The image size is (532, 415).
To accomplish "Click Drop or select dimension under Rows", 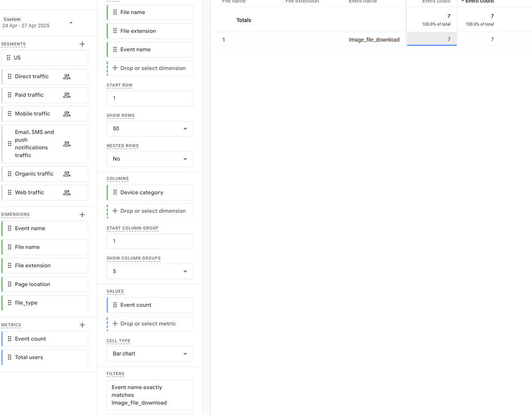I will coord(150,68).
